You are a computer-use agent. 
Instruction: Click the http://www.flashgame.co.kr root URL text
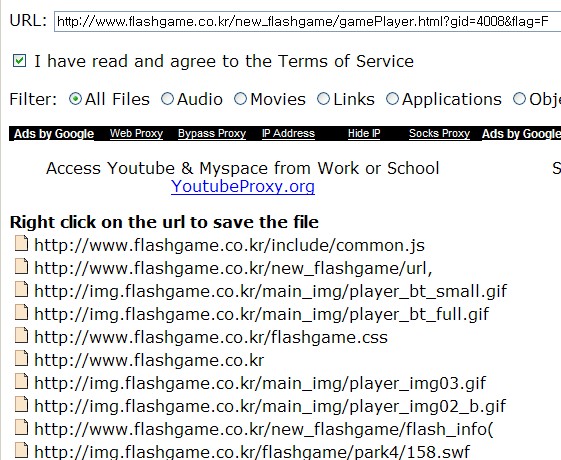pyautogui.click(x=149, y=360)
